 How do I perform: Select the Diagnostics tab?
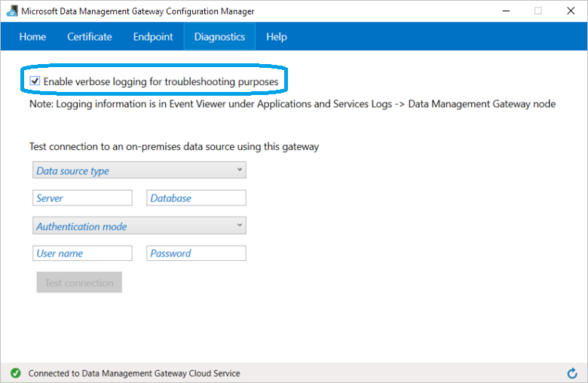click(219, 37)
